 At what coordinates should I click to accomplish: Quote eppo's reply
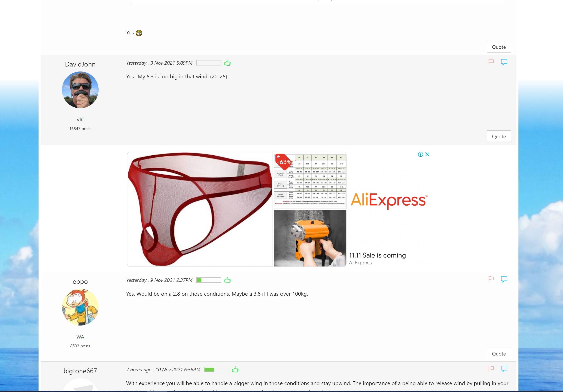pyautogui.click(x=499, y=354)
